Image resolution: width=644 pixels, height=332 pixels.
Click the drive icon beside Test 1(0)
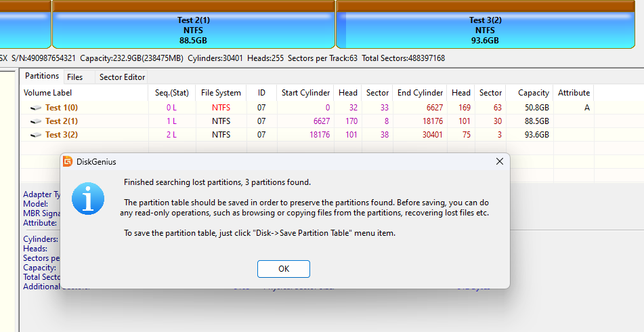click(x=36, y=108)
